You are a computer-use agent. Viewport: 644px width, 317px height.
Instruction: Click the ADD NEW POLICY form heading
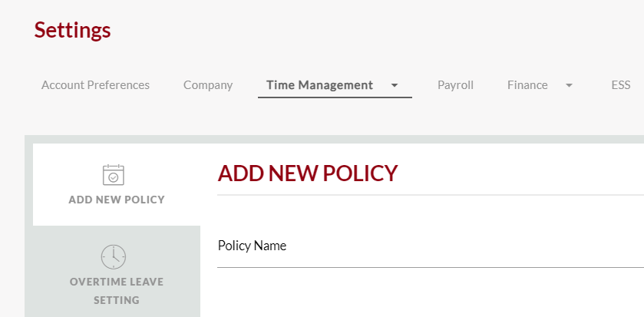308,173
